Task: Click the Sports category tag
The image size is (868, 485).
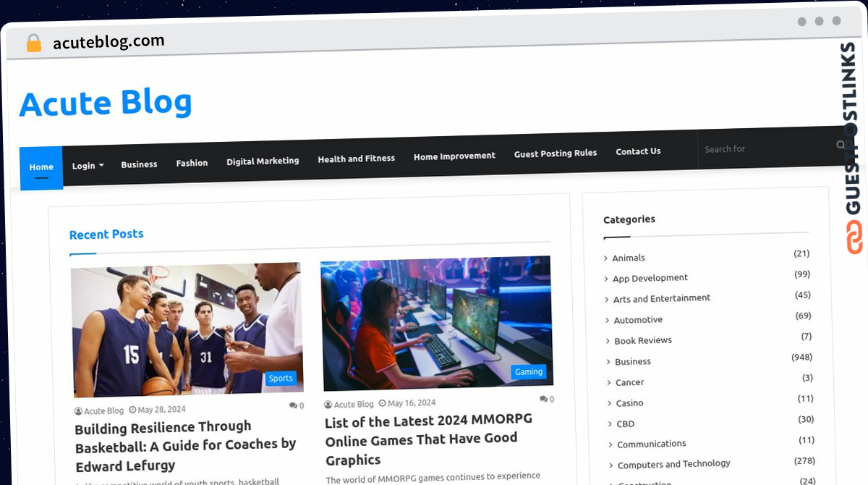Action: [x=281, y=378]
